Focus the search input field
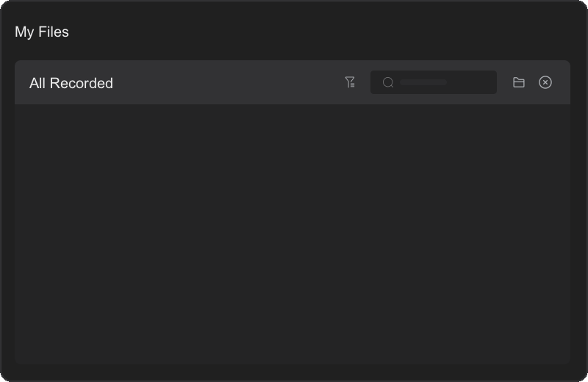 (441, 82)
